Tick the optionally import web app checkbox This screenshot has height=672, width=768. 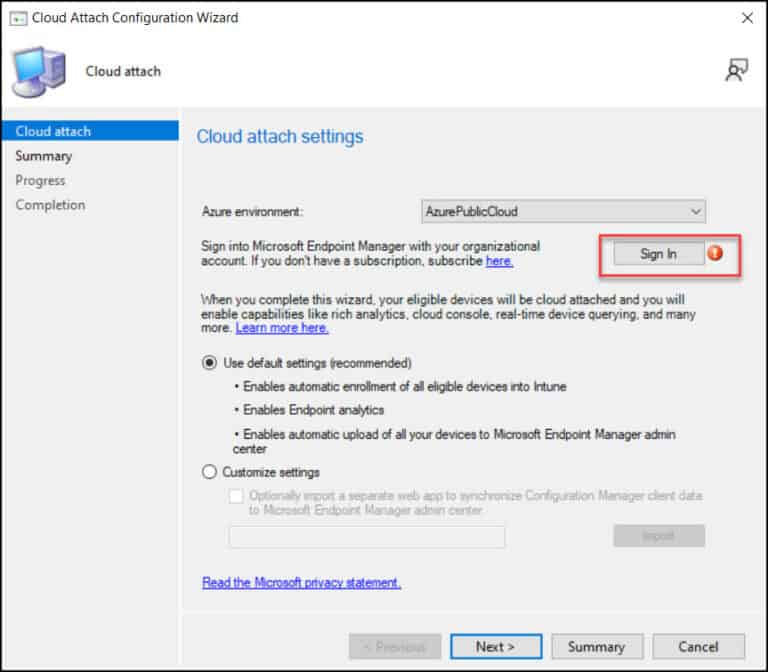[x=236, y=496]
